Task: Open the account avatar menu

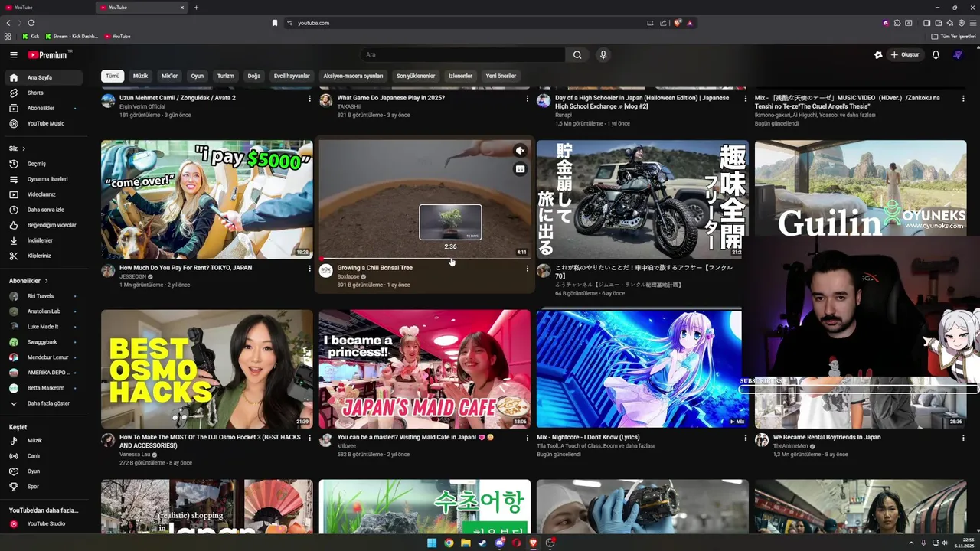Action: coord(958,55)
